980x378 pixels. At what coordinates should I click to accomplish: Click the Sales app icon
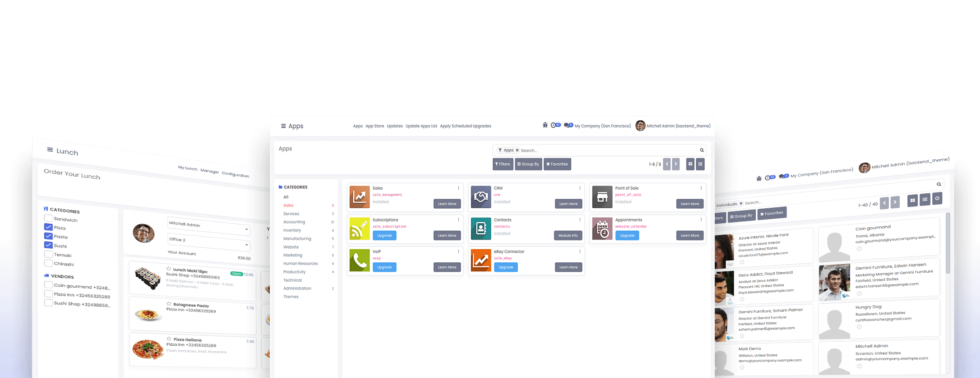tap(360, 197)
